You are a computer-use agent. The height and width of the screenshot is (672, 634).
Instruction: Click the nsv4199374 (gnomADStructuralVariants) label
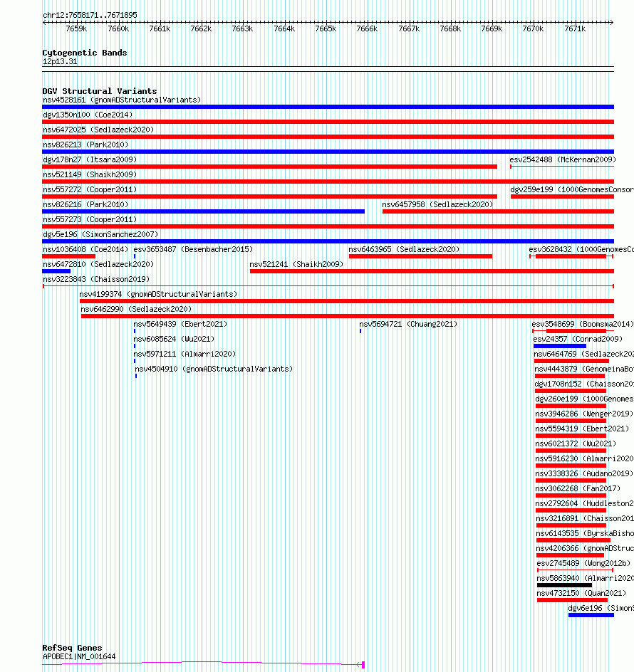click(x=158, y=295)
